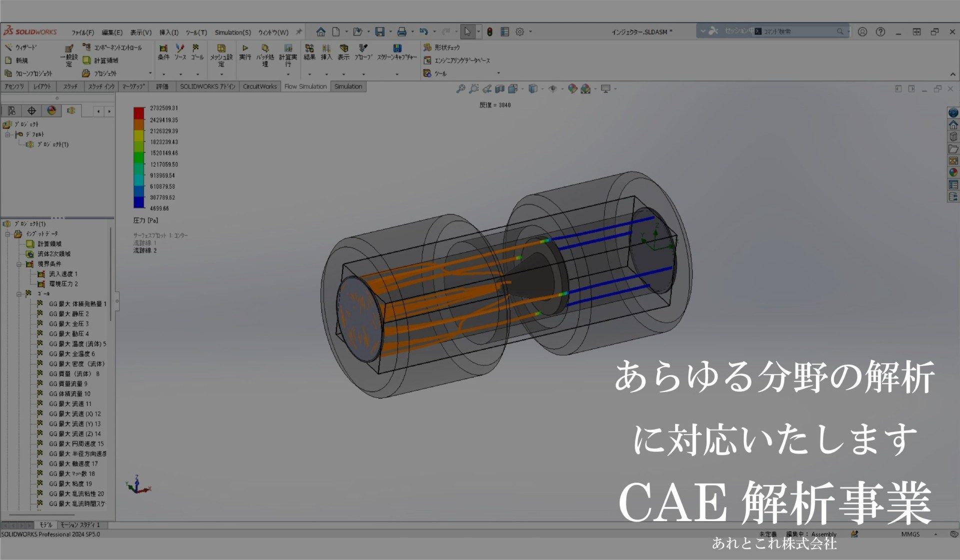
Task: Open the 編集(E) menu
Action: 112,32
